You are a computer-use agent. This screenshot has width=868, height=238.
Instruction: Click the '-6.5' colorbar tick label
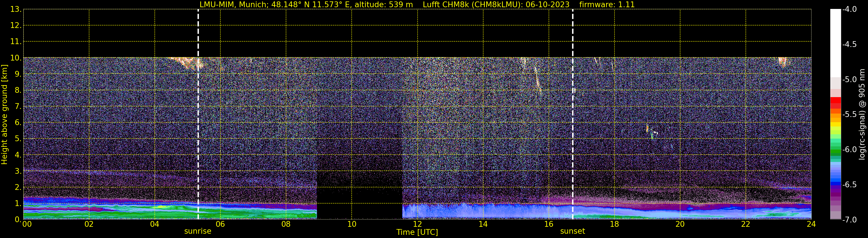tap(849, 185)
